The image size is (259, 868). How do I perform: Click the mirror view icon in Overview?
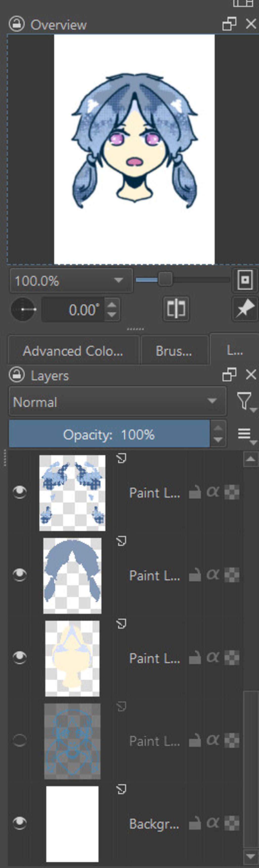tap(176, 308)
